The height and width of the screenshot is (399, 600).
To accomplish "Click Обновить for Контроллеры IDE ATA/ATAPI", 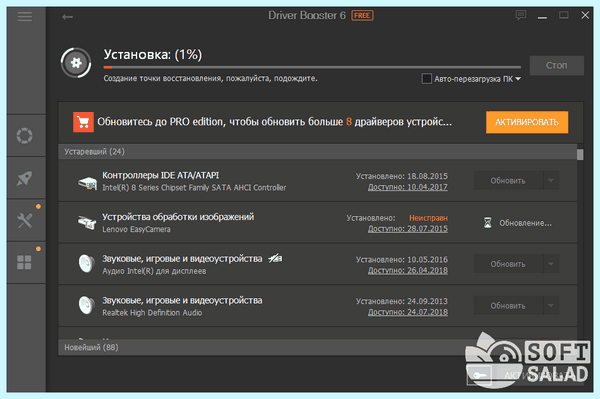I will coord(508,180).
